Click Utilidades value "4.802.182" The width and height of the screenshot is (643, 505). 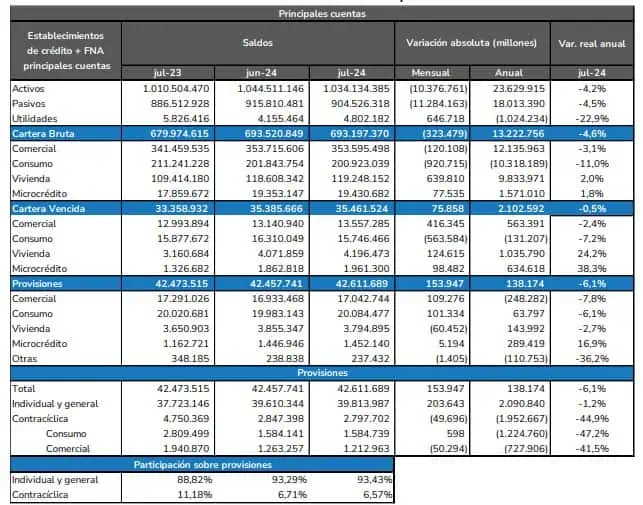[x=367, y=119]
